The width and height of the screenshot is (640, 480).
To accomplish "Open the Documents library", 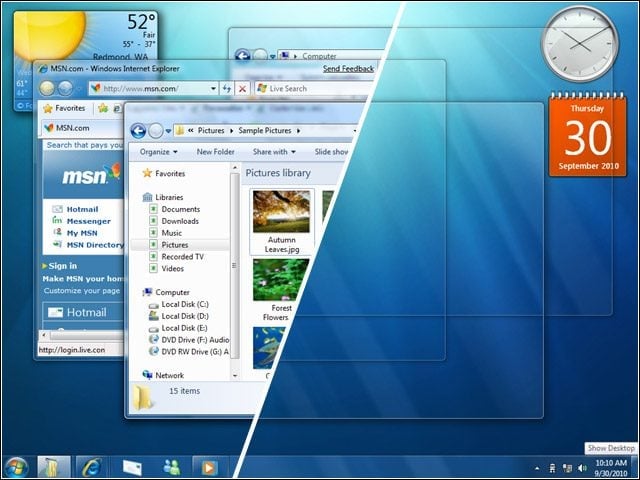I will point(175,209).
